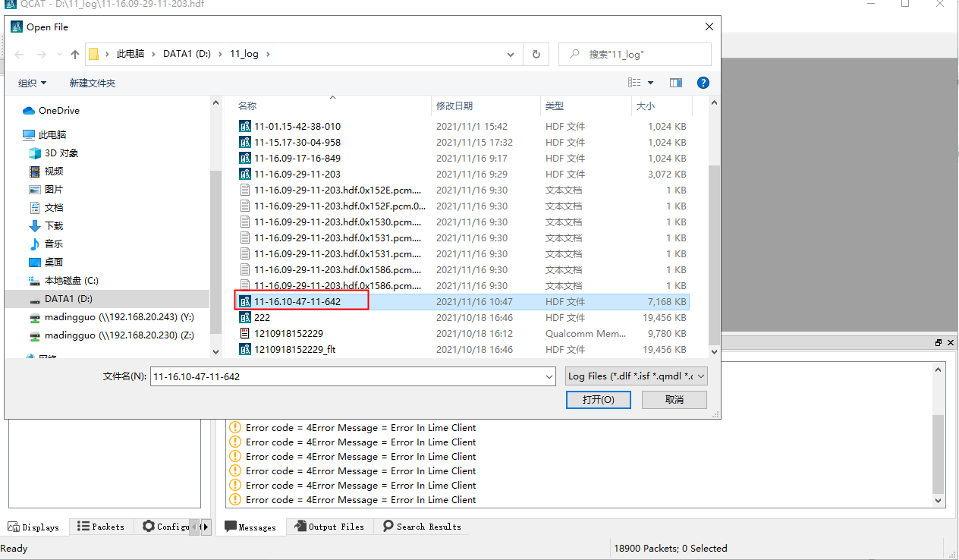Switch to the Configu tab in QCAT
Image resolution: width=959 pixels, height=560 pixels.
(x=165, y=527)
